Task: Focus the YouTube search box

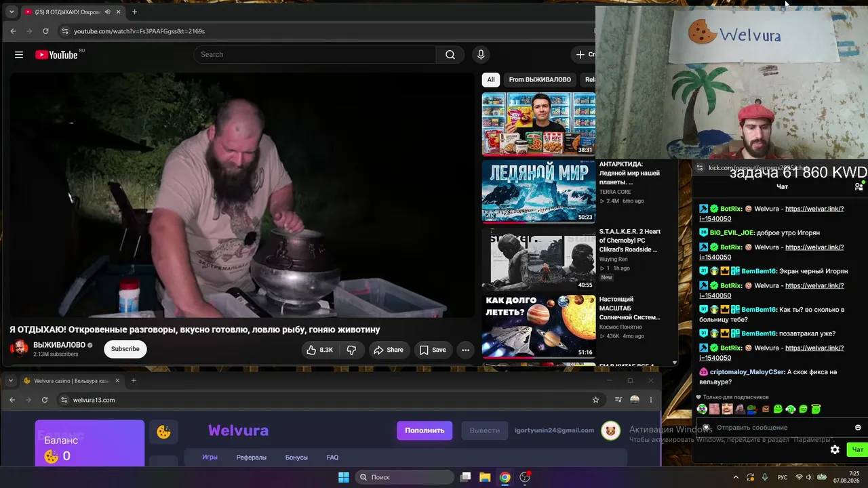Action: (x=315, y=55)
